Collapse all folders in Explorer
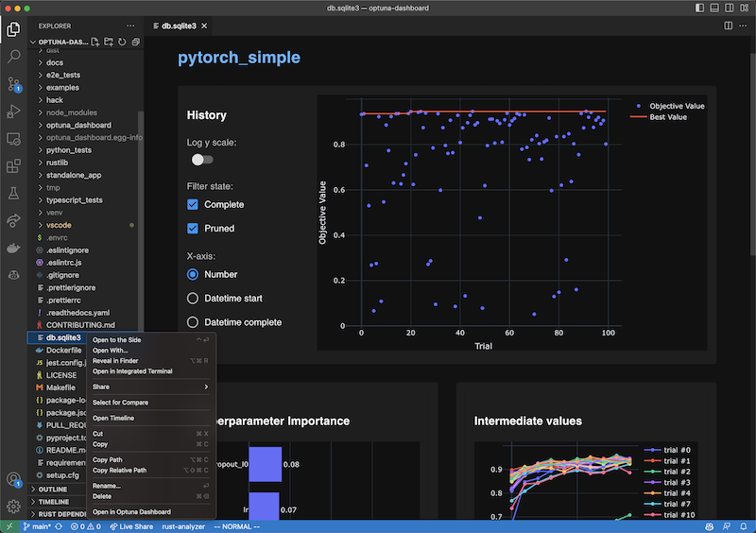This screenshot has width=756, height=533. click(x=135, y=42)
